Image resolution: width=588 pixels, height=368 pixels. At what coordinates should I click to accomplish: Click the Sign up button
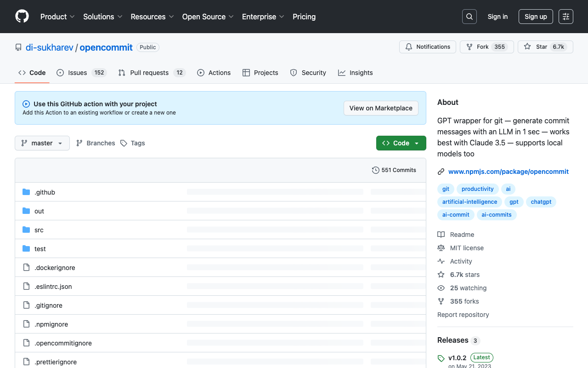pos(536,17)
